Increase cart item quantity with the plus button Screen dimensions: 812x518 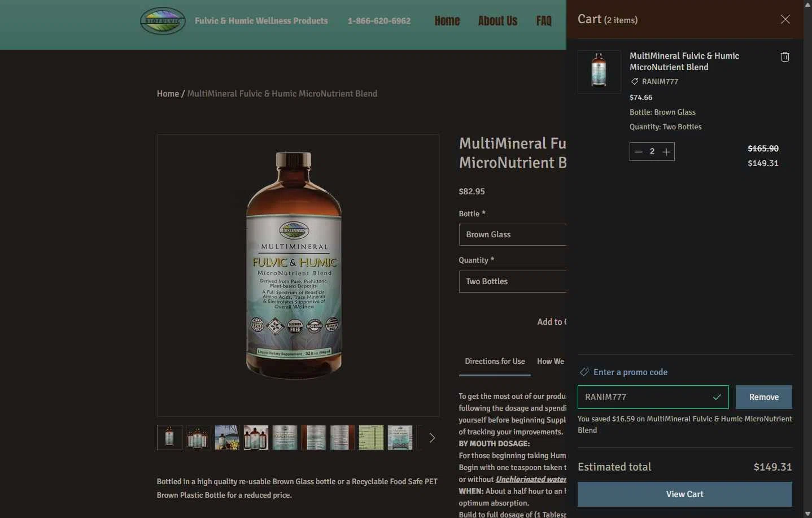pyautogui.click(x=666, y=151)
